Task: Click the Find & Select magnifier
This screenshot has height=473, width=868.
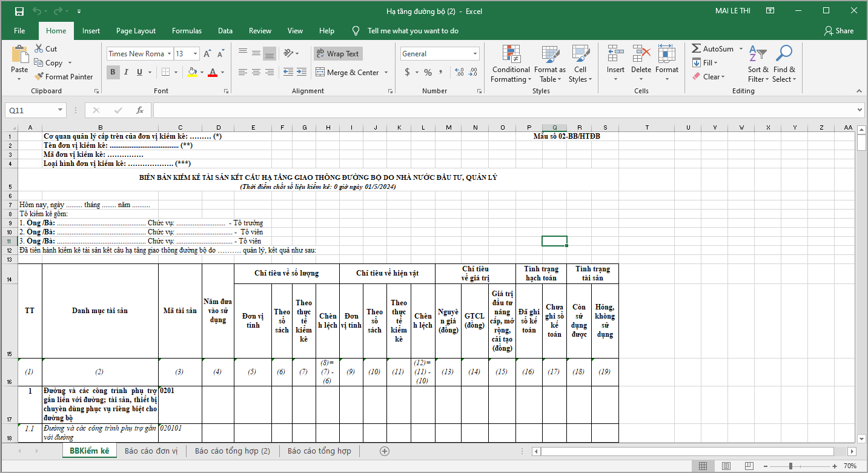Action: point(784,55)
